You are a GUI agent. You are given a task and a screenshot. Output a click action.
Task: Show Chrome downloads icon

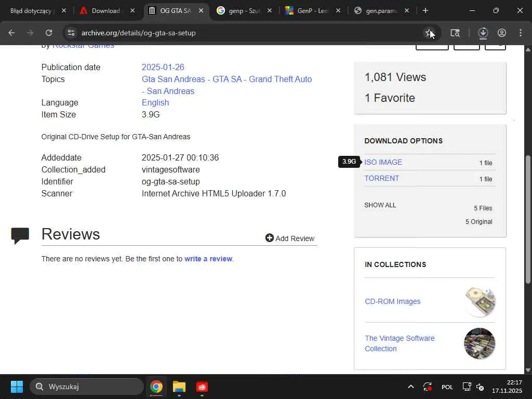pyautogui.click(x=483, y=33)
